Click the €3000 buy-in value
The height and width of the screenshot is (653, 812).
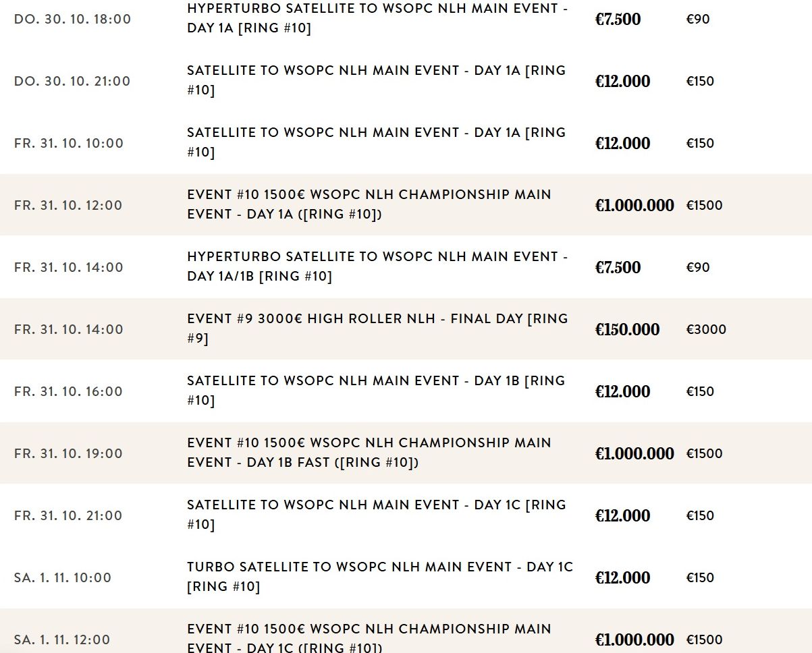pyautogui.click(x=706, y=329)
